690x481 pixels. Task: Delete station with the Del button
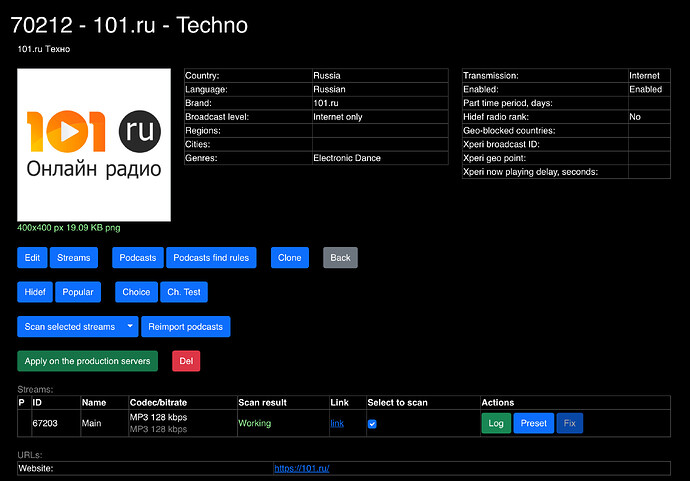coord(186,360)
